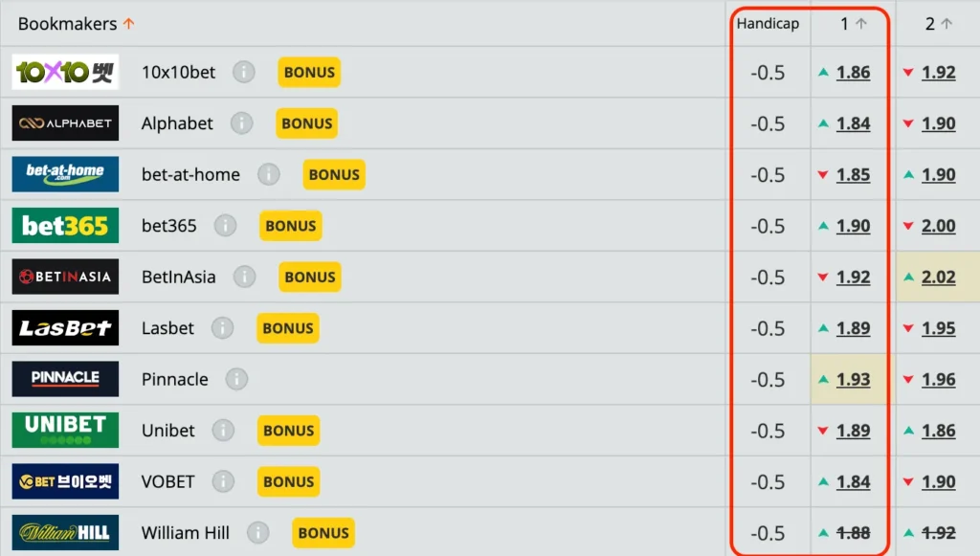Open info icon next to Pinnacle

coord(236,379)
